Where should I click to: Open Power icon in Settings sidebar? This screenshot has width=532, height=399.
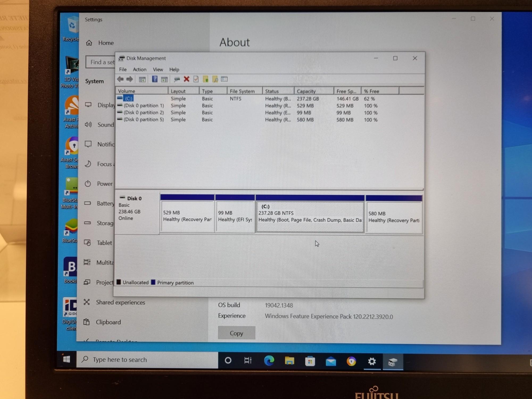tap(88, 184)
